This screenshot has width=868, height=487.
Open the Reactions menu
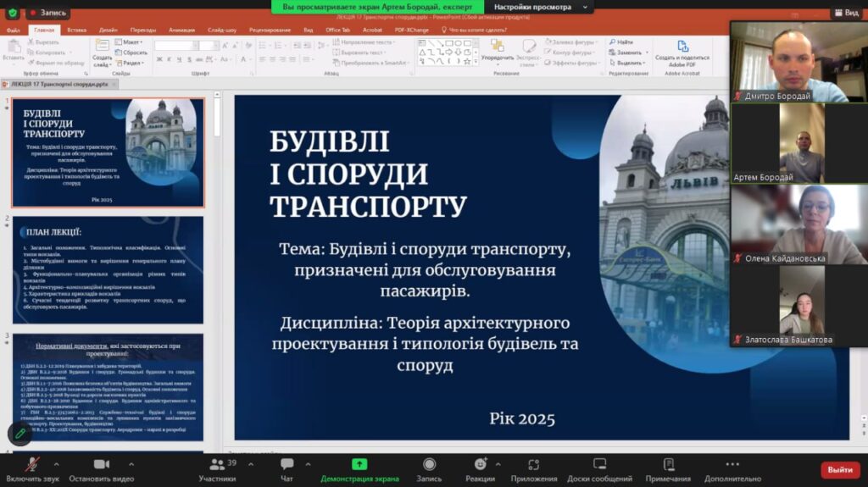point(480,468)
